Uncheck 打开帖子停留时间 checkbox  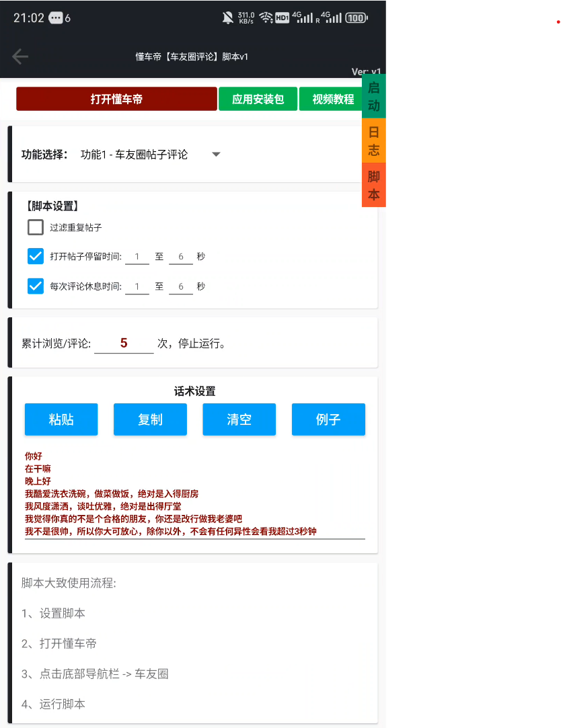(x=36, y=256)
